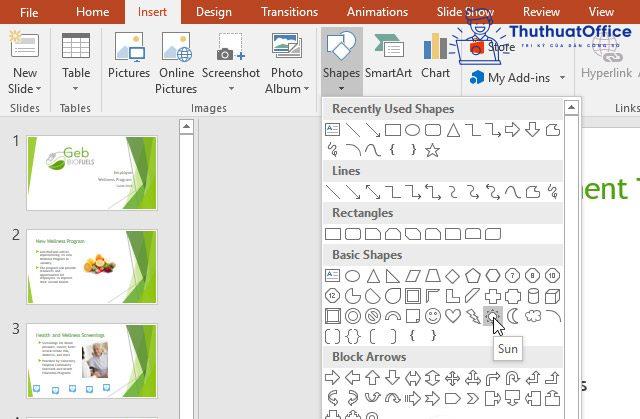
Task: Insert a Chart
Action: (436, 55)
